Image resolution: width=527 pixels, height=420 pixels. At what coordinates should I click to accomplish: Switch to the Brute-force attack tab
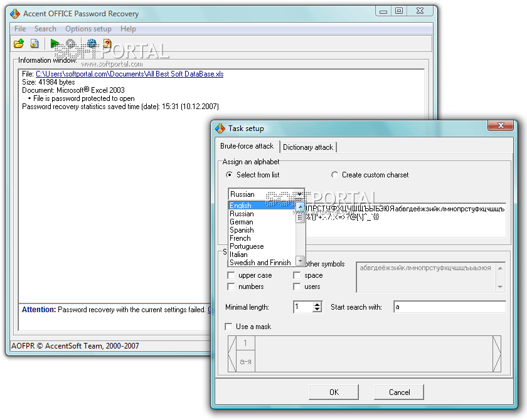(x=247, y=146)
